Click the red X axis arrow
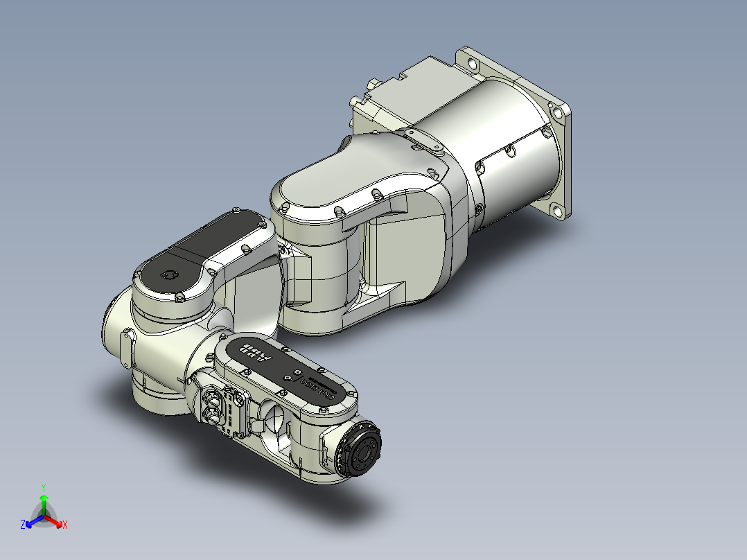Screen dimensions: 747x560 pos(59,524)
